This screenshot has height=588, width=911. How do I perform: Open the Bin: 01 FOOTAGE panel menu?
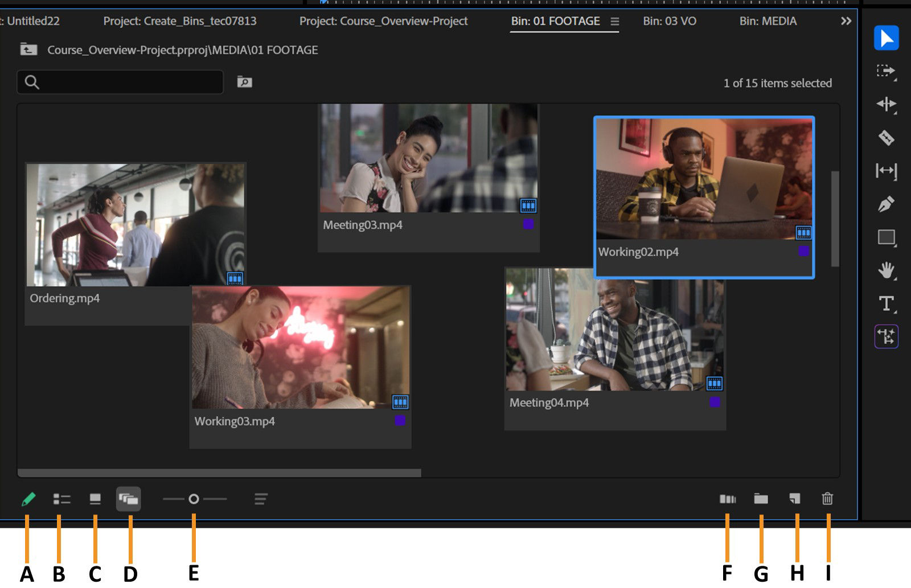[x=614, y=22]
